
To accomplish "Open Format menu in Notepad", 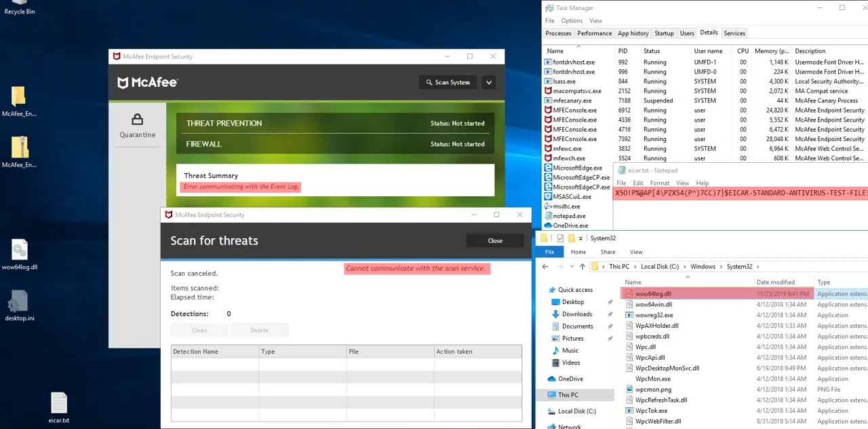I will click(x=659, y=183).
